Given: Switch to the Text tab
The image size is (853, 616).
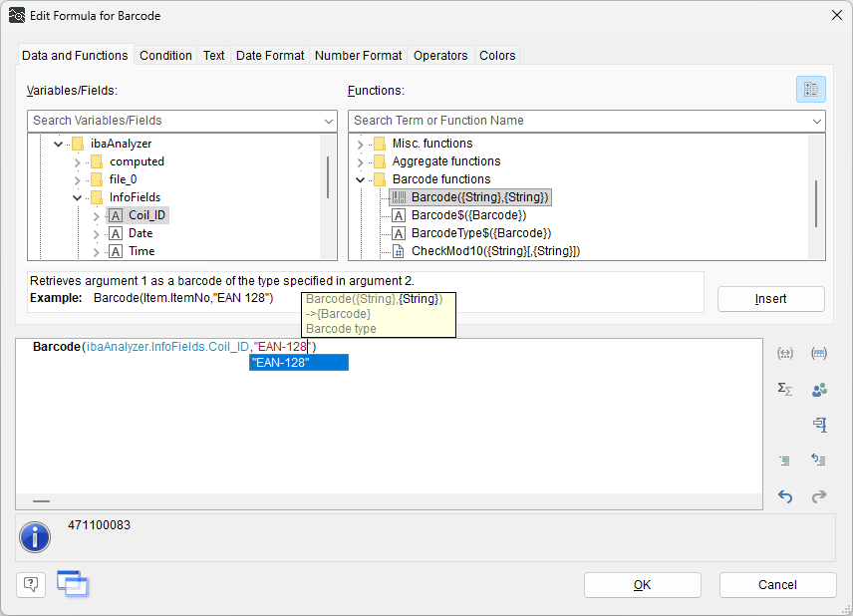Looking at the screenshot, I should 214,56.
